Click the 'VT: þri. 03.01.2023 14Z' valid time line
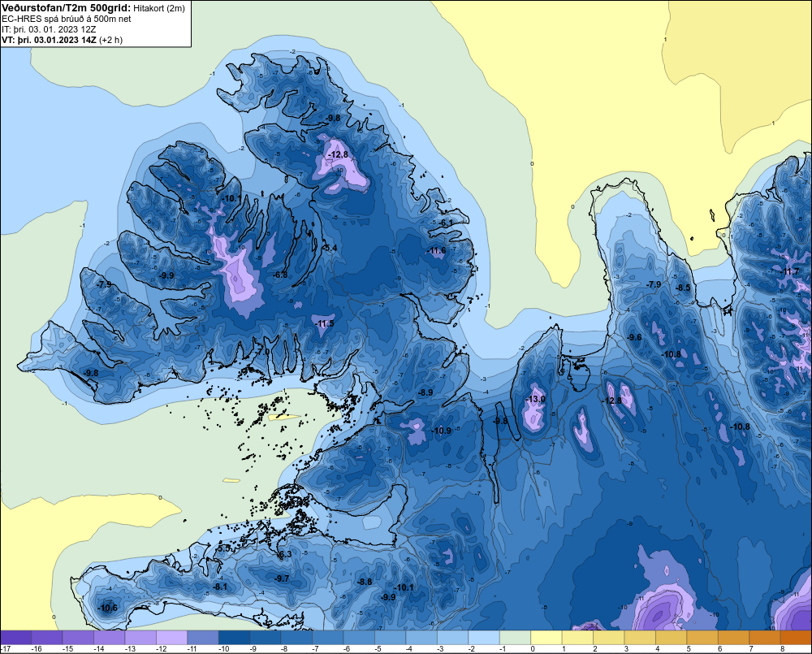The height and width of the screenshot is (654, 812). [x=49, y=40]
